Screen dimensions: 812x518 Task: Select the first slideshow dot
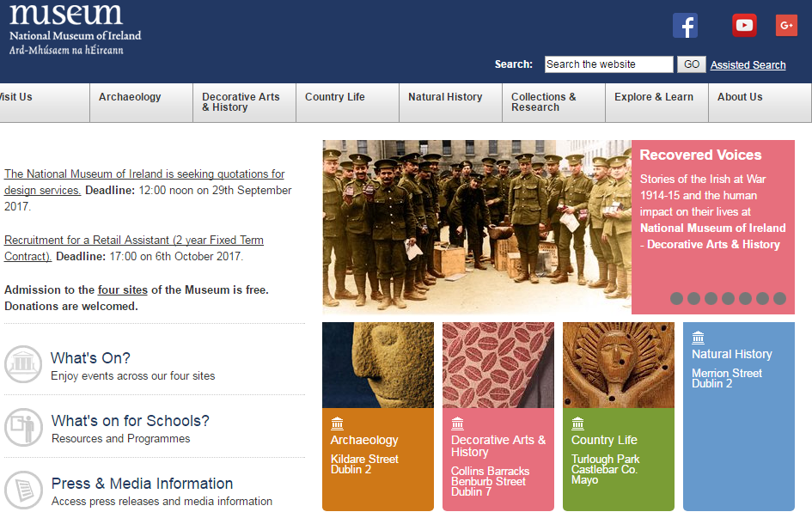tap(676, 298)
